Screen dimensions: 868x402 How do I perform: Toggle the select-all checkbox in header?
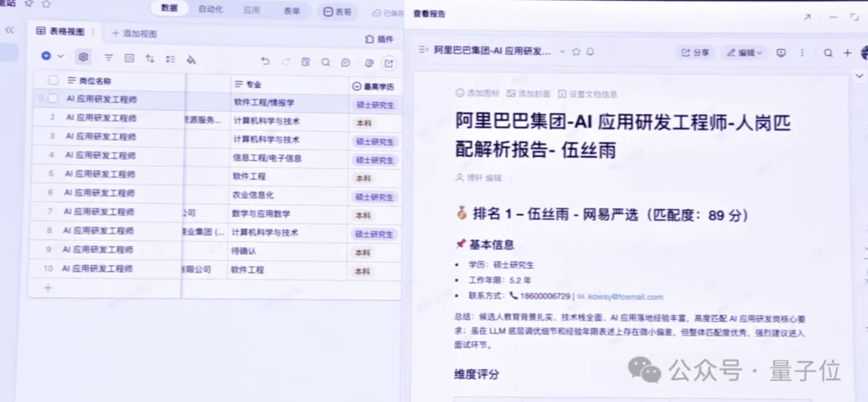click(53, 80)
